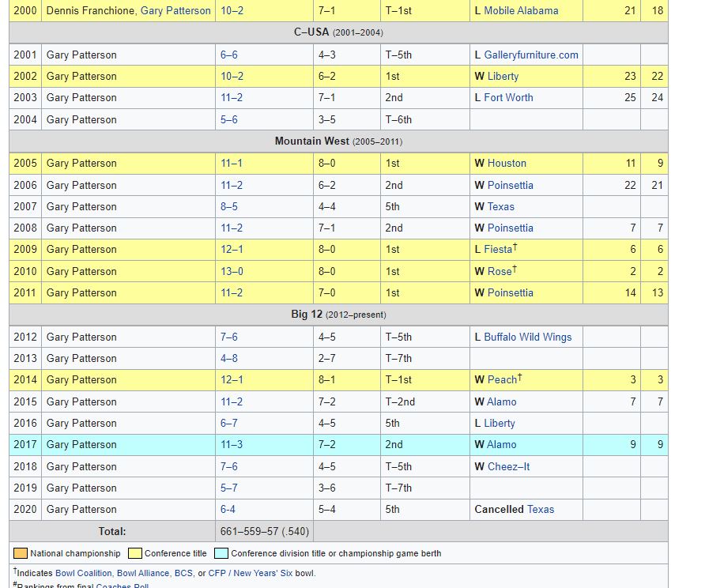Select the T–2nd standing in 2015 row
The width and height of the screenshot is (724, 588).
(x=400, y=401)
